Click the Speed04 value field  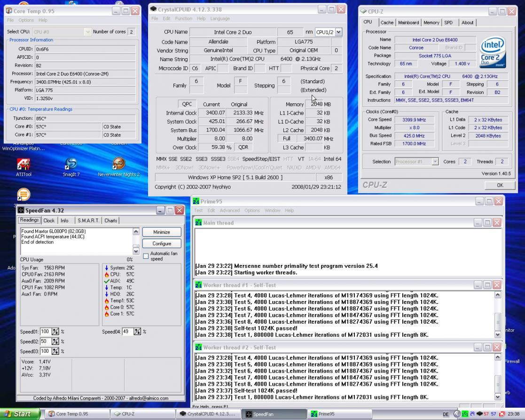(x=127, y=332)
